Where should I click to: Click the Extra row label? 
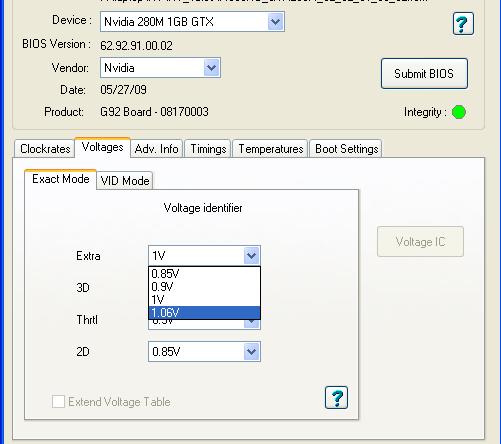[x=88, y=256]
